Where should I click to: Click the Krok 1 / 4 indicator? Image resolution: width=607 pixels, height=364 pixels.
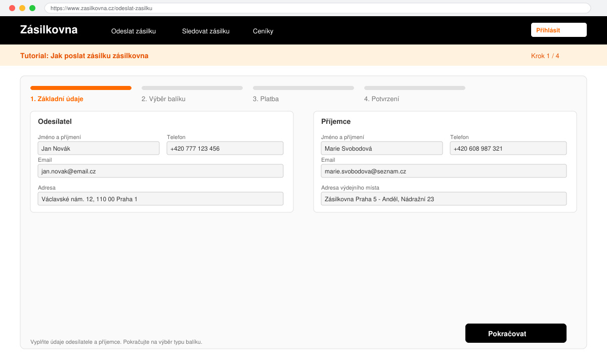[545, 56]
